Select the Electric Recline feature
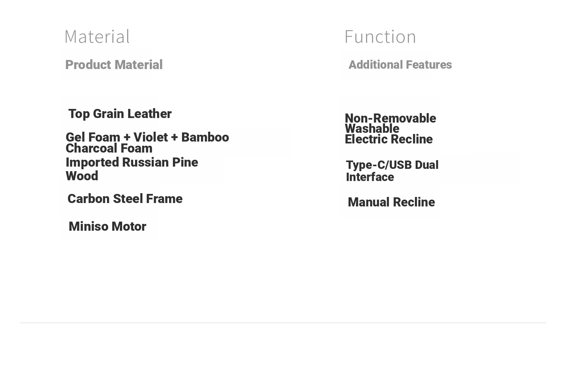 click(x=388, y=139)
